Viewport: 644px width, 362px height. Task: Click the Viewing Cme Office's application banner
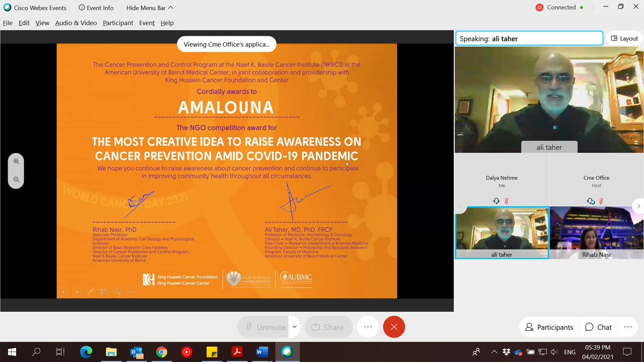[227, 45]
